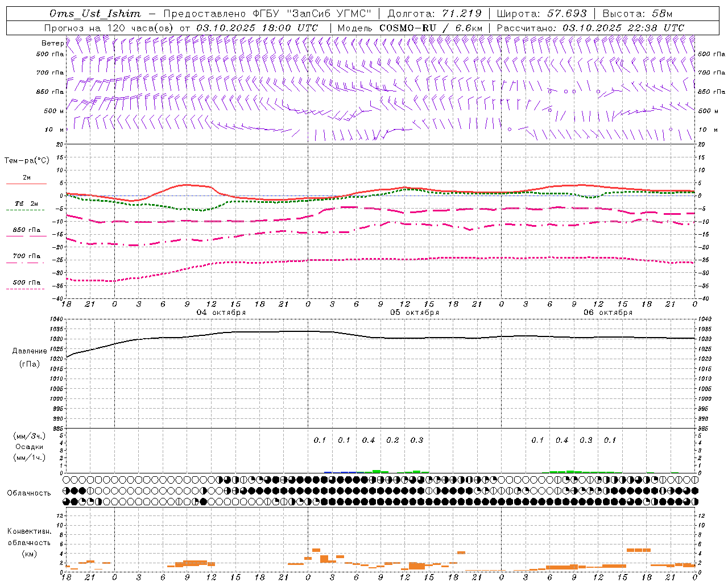Click the (мм/3ч.) precipitation unit label
This screenshot has height=582, width=728.
point(30,436)
